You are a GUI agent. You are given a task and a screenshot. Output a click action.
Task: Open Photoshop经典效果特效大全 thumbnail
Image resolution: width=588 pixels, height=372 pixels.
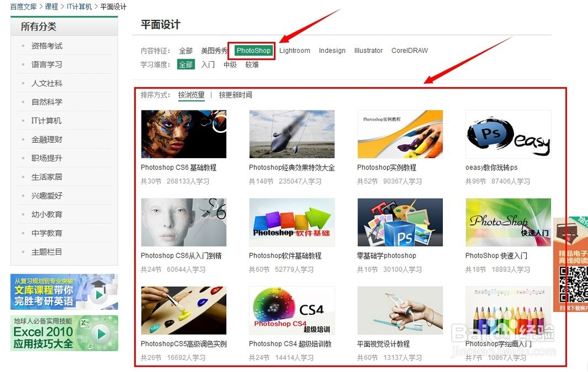click(292, 134)
